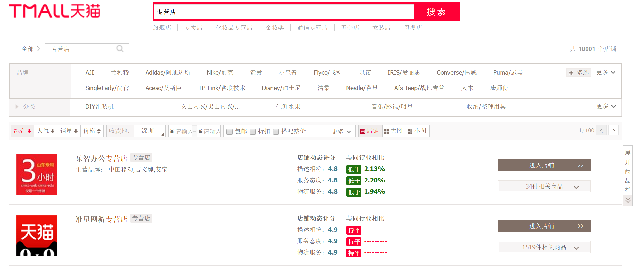The image size is (644, 269).
Task: Sort results by 销量 sales
Action: click(x=69, y=131)
